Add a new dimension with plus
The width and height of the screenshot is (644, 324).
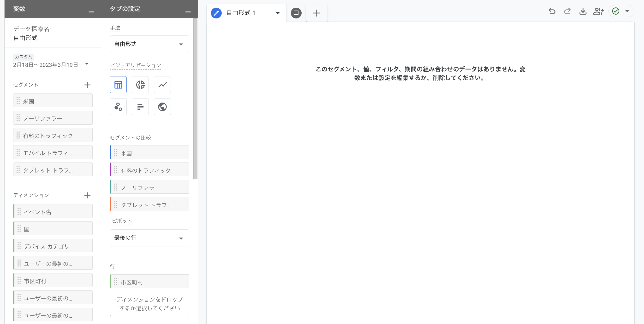[87, 195]
